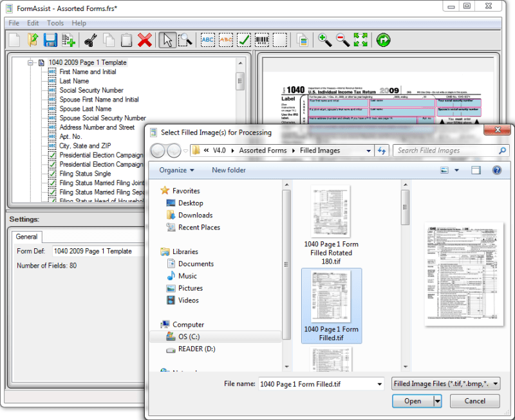Click the Zoom In magnifier icon
The width and height of the screenshot is (515, 420).
(324, 40)
